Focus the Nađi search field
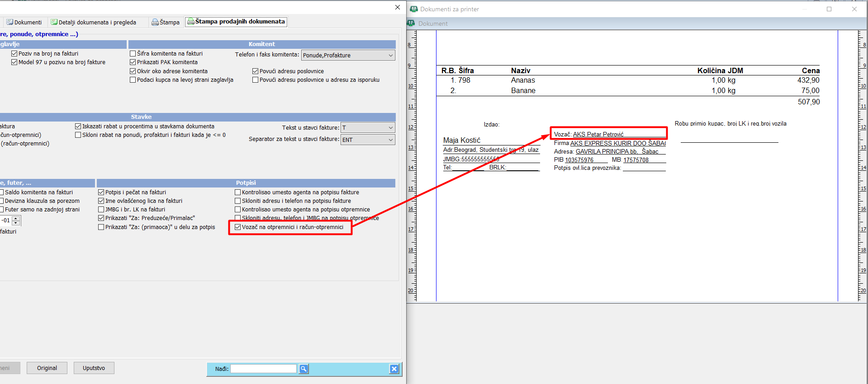The width and height of the screenshot is (868, 384). point(263,369)
